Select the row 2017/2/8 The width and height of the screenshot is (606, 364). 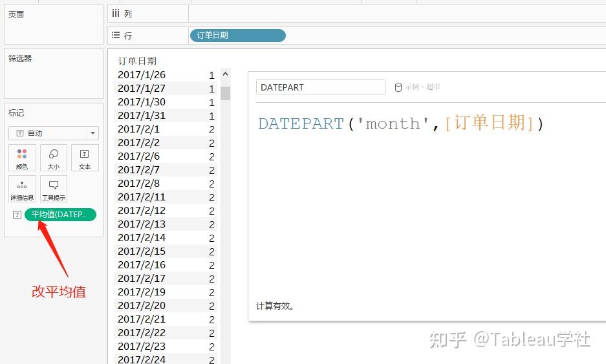tap(166, 183)
